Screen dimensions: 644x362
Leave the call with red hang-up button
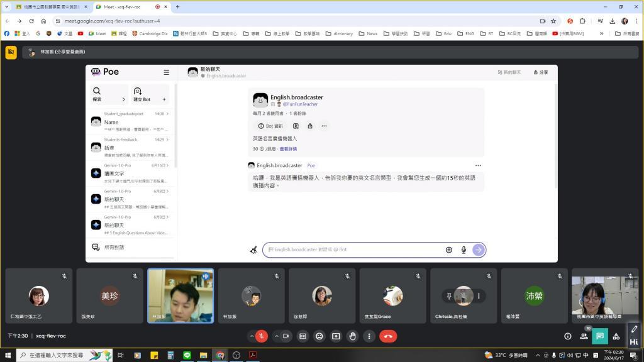(x=388, y=336)
